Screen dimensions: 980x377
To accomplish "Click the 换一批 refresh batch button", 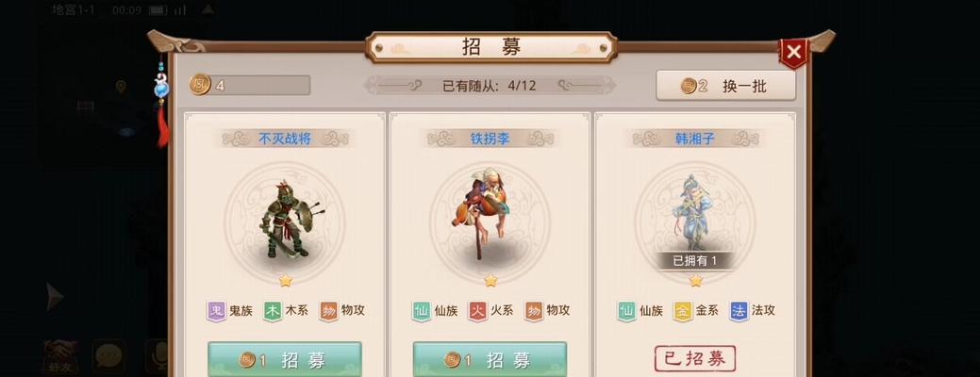I will [725, 86].
